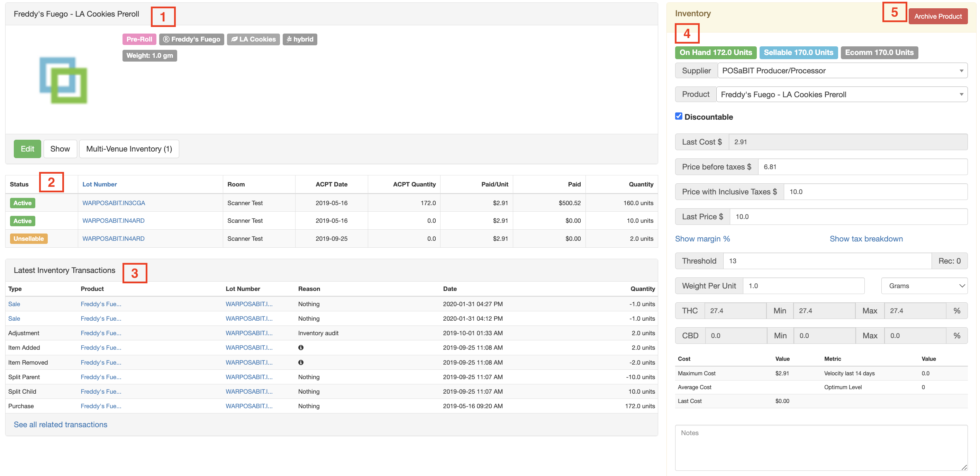Click the Ecomm 170.0 Units badge
The height and width of the screenshot is (476, 980).
click(879, 53)
